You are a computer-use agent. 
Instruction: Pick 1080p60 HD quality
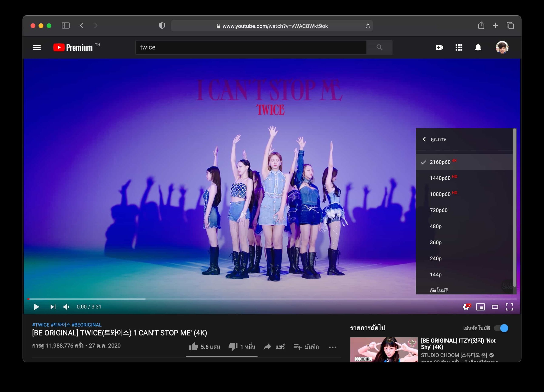click(440, 194)
